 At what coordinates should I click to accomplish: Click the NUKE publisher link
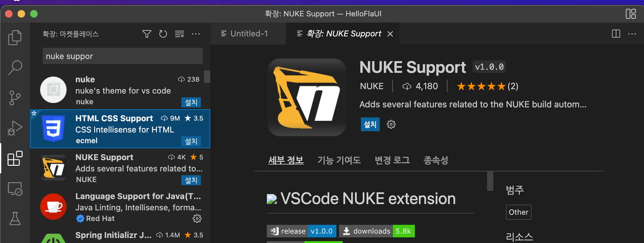[x=372, y=86]
